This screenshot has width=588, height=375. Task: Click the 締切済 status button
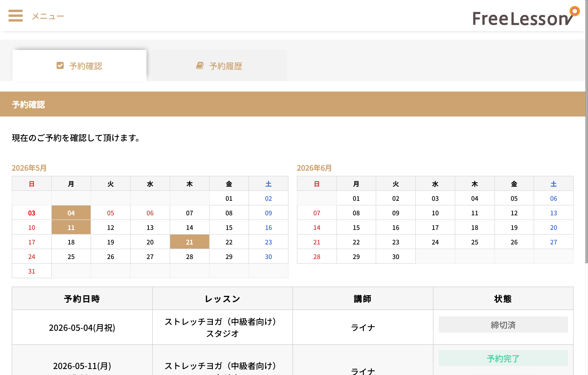[x=503, y=325]
